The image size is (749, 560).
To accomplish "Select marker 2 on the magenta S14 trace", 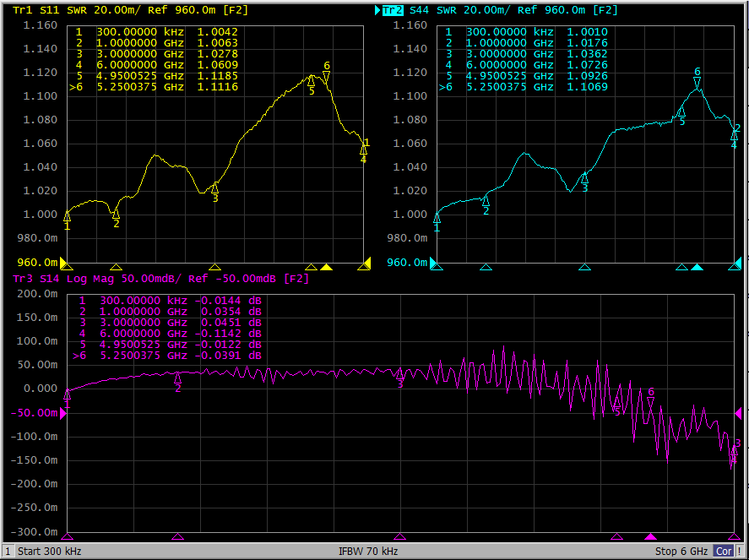I will (x=177, y=378).
